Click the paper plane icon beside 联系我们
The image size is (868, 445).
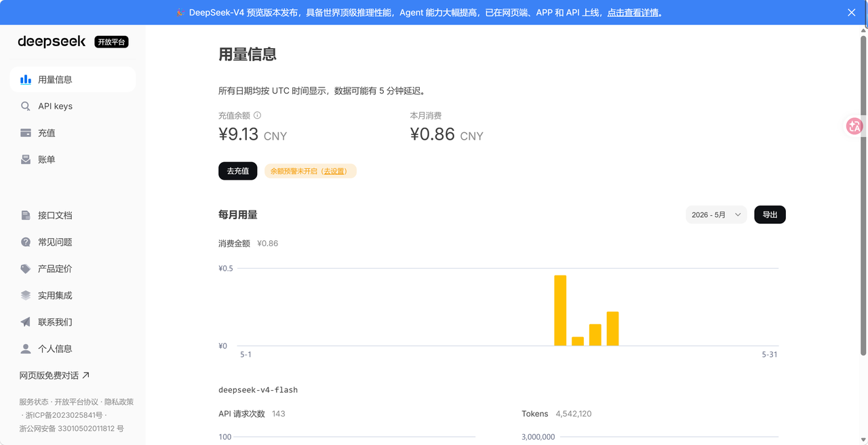[x=26, y=322]
